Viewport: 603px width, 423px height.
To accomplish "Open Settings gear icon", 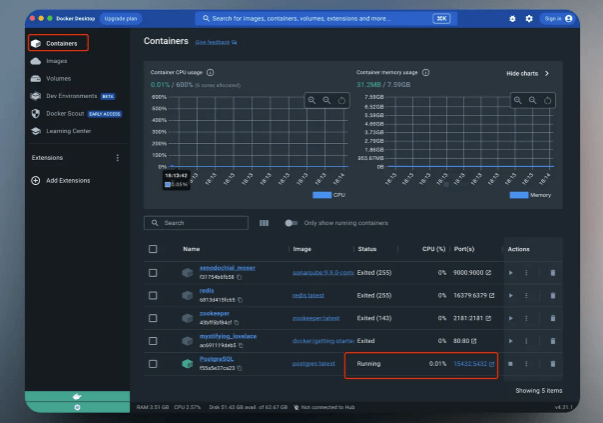I will 529,18.
